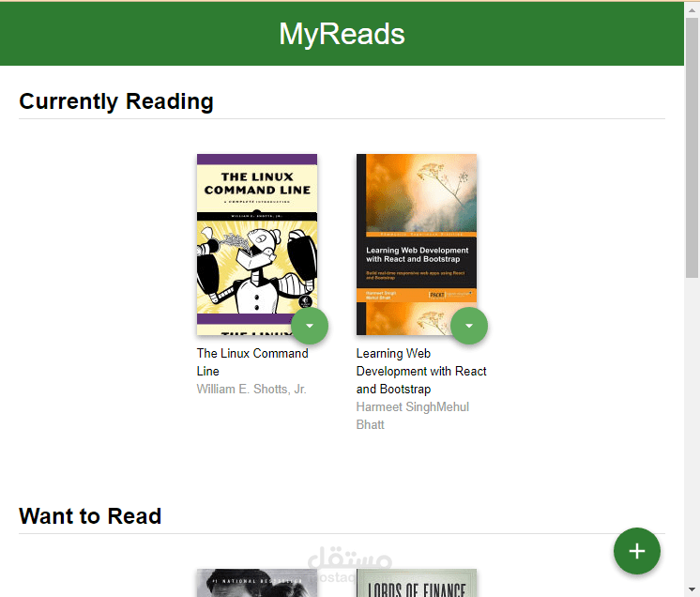Image resolution: width=700 pixels, height=597 pixels.
Task: Open shelf dropdown on Learning Web Development book
Action: [x=469, y=326]
